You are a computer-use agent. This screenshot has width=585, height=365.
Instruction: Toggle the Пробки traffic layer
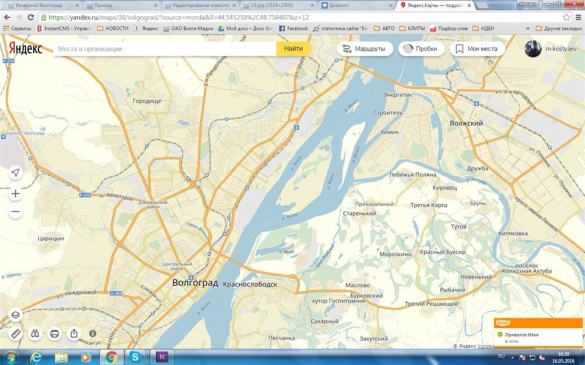coord(421,49)
